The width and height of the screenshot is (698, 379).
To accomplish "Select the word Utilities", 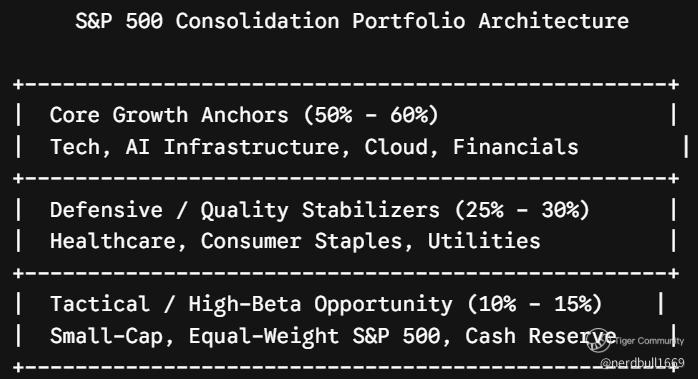I will point(484,240).
